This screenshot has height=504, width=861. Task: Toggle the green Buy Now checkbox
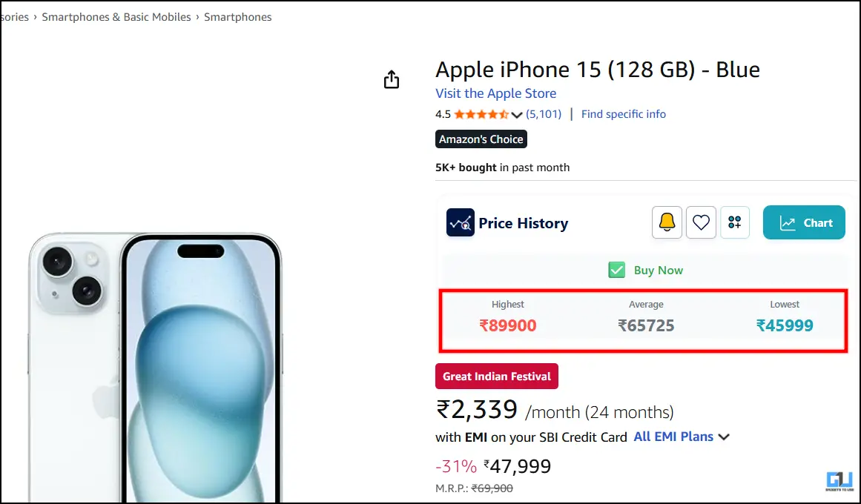pos(616,270)
